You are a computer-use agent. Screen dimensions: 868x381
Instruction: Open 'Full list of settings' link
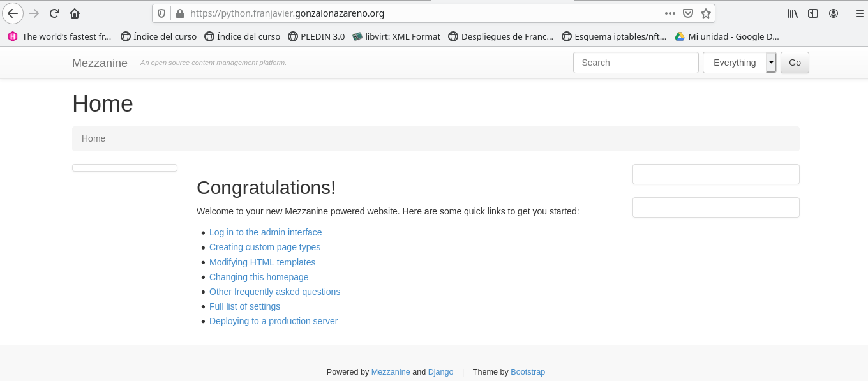[244, 306]
